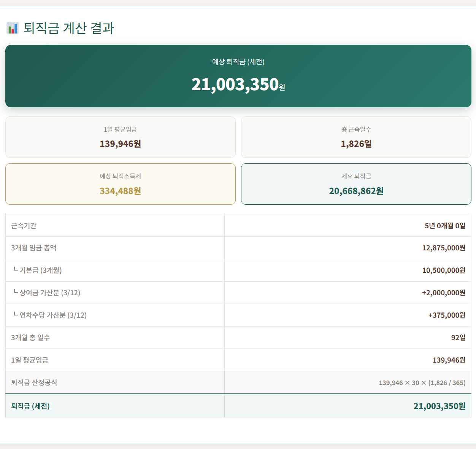Select the 21,003,350원 total in the table
This screenshot has height=449, width=476.
pyautogui.click(x=440, y=406)
